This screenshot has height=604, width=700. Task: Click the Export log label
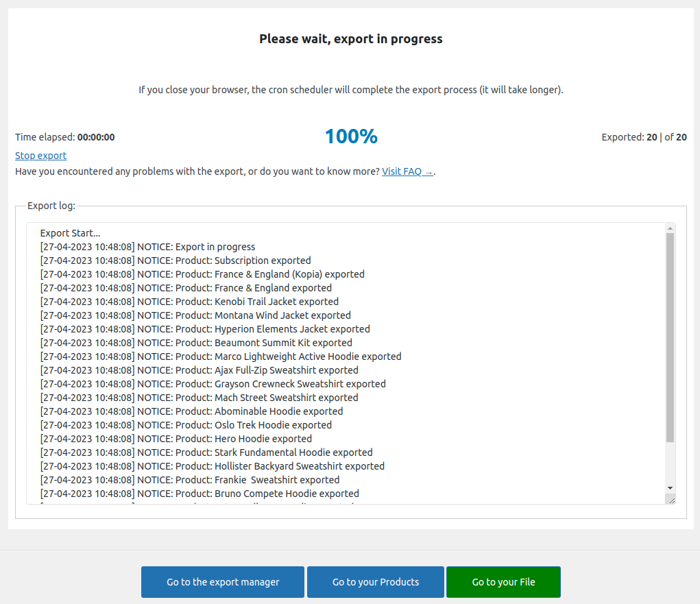click(51, 206)
